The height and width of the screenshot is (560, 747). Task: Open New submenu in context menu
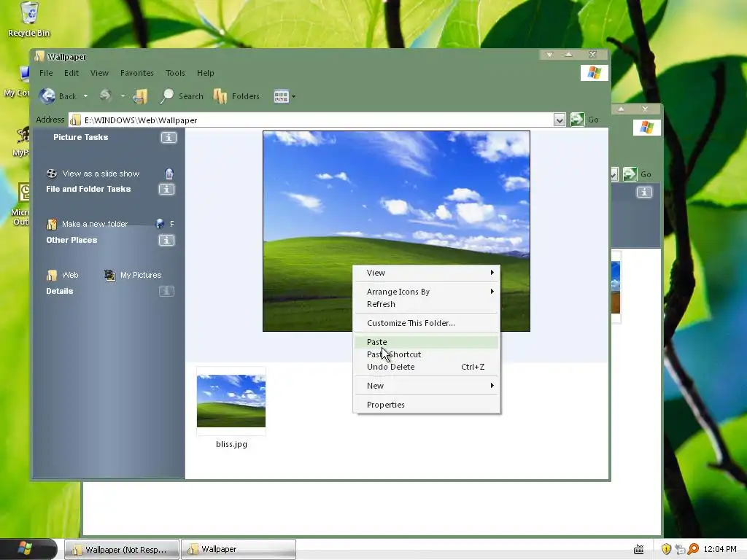click(426, 386)
